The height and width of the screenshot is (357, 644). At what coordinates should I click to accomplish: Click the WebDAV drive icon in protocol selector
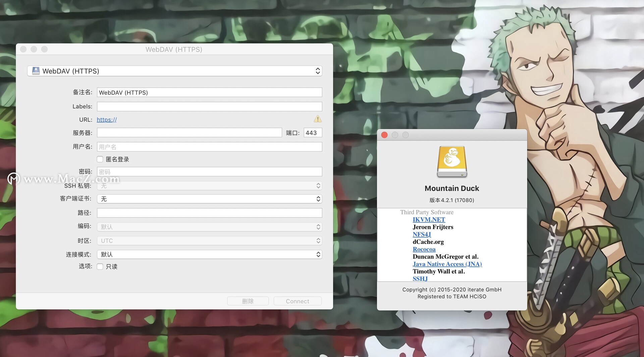click(36, 71)
